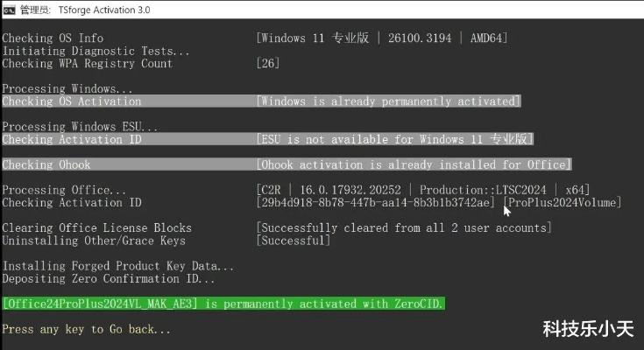Screen dimensions: 644x350
Task: Click the green permanently activated ZeroCID message
Action: (223, 304)
